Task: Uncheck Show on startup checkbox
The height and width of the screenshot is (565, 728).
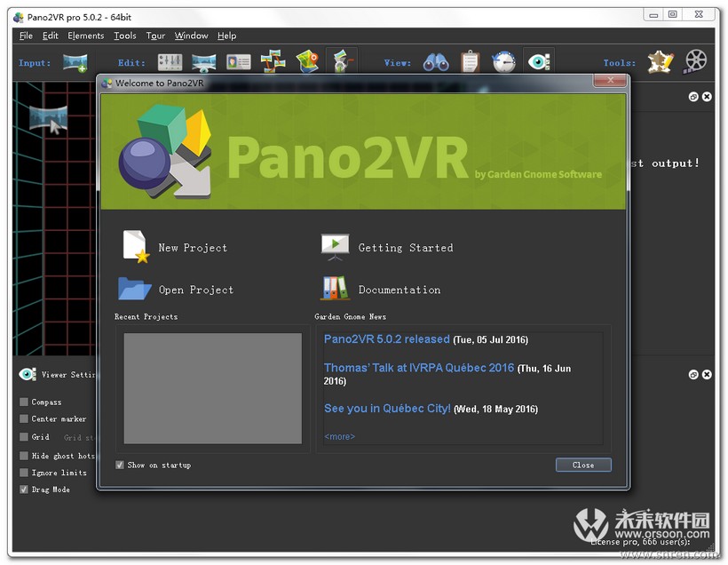Action: (120, 465)
